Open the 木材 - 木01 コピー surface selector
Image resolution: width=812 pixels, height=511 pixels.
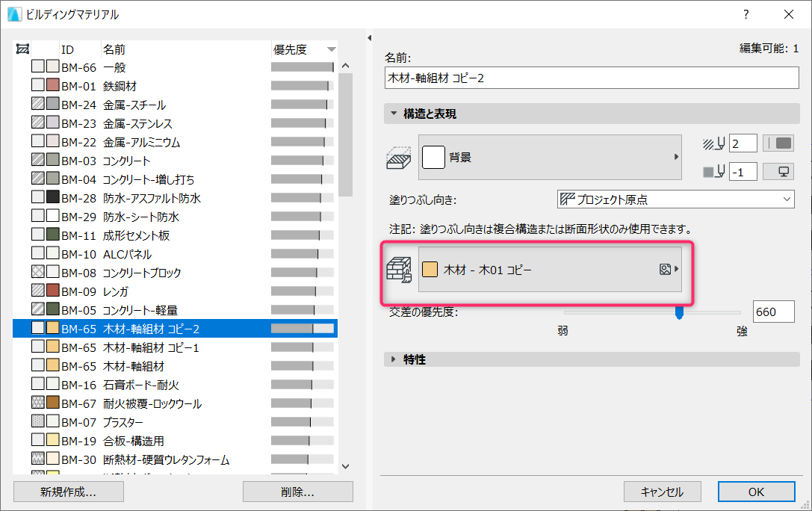(x=550, y=269)
